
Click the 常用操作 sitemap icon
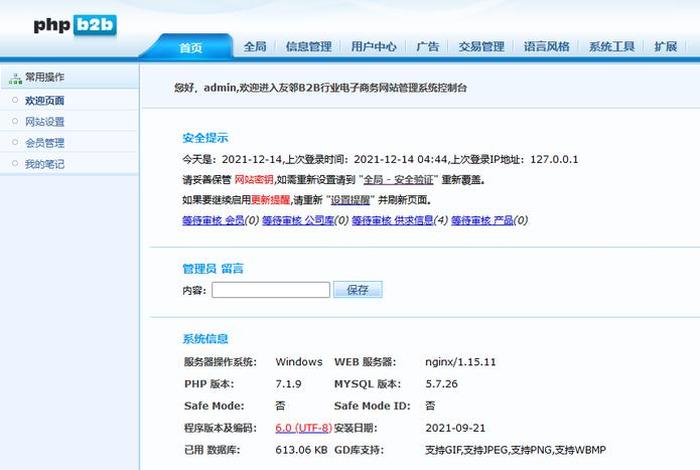point(15,79)
